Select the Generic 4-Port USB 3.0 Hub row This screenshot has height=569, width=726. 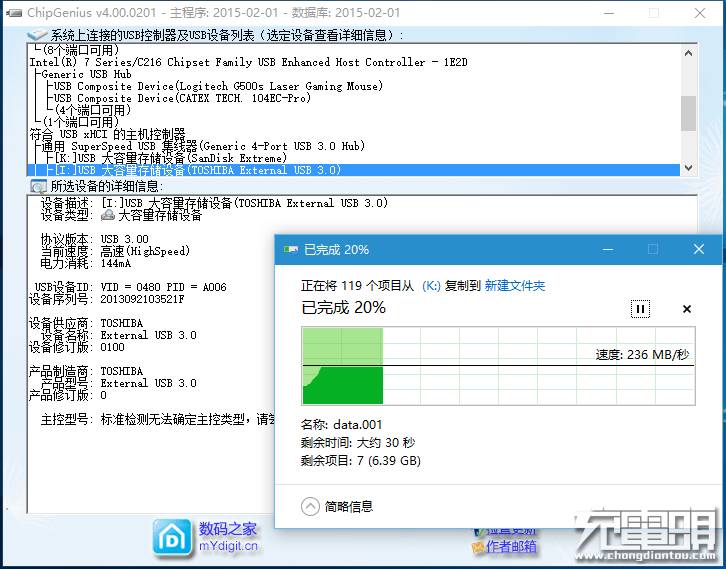click(354, 146)
